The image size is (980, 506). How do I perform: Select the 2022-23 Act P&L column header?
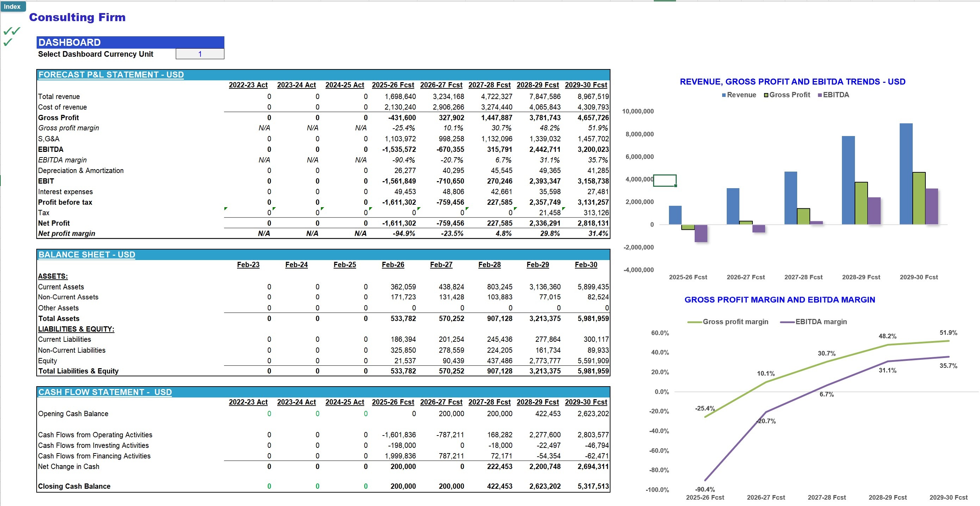248,85
